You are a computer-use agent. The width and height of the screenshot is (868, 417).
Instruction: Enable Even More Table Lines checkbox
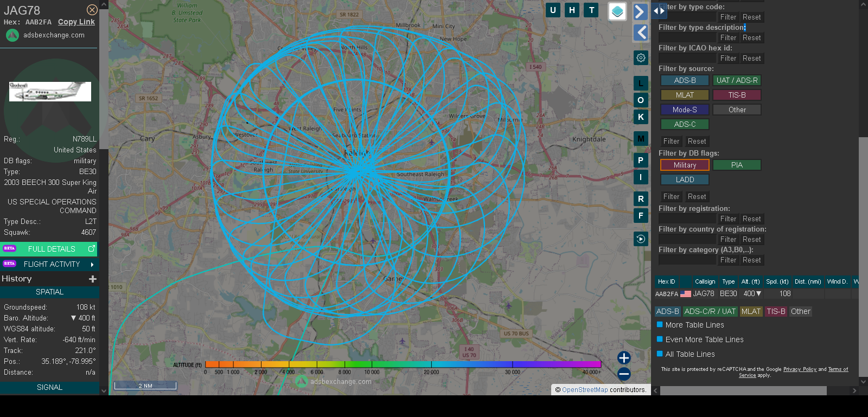[660, 339]
